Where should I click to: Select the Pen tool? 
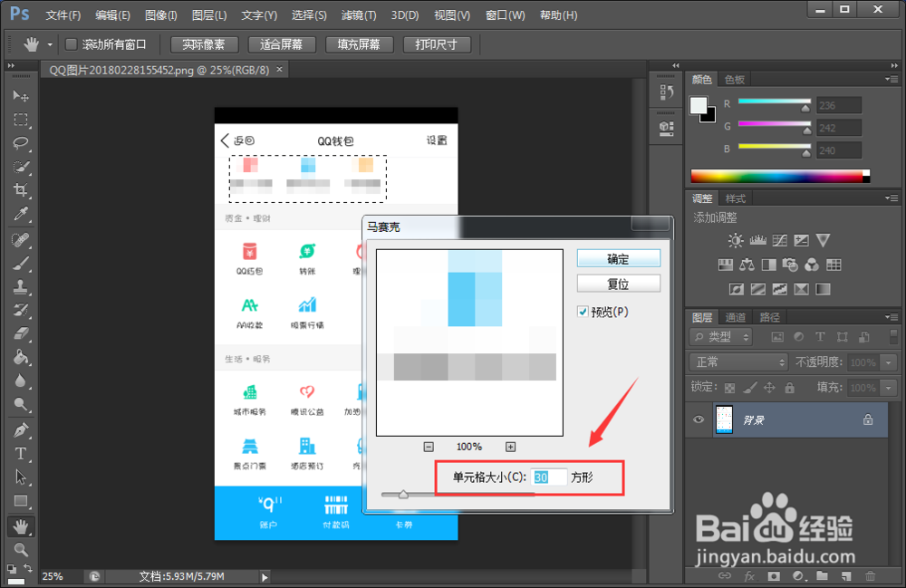(x=21, y=430)
